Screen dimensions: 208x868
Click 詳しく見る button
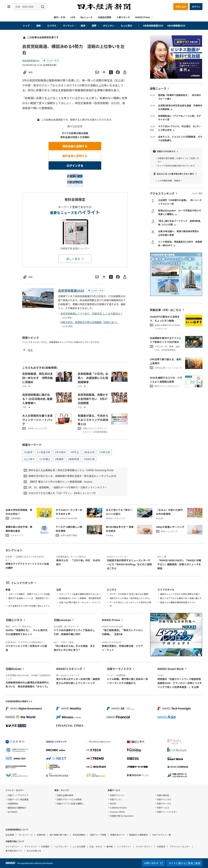click(x=75, y=259)
